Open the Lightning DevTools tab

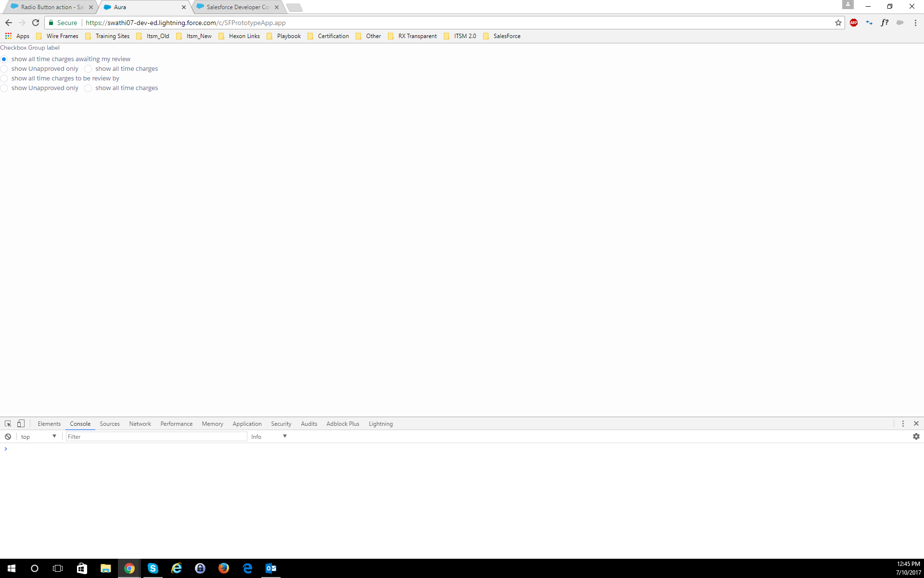click(x=380, y=424)
